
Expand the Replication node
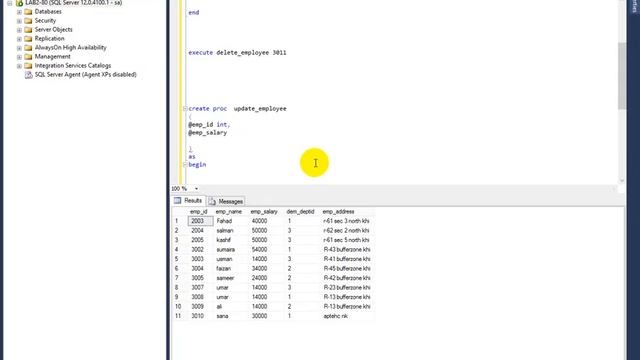pos(19,39)
